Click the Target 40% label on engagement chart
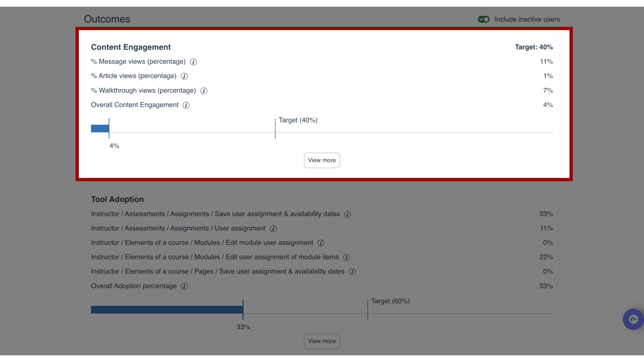The width and height of the screenshot is (644, 362). 298,120
